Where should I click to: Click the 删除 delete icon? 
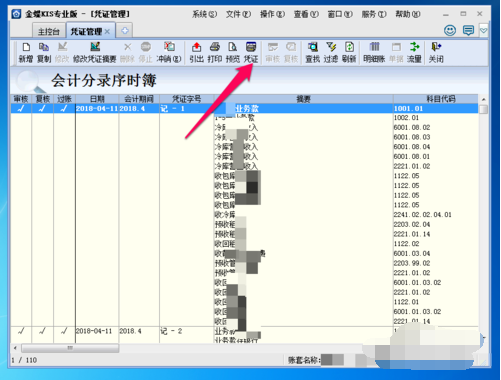[127, 53]
